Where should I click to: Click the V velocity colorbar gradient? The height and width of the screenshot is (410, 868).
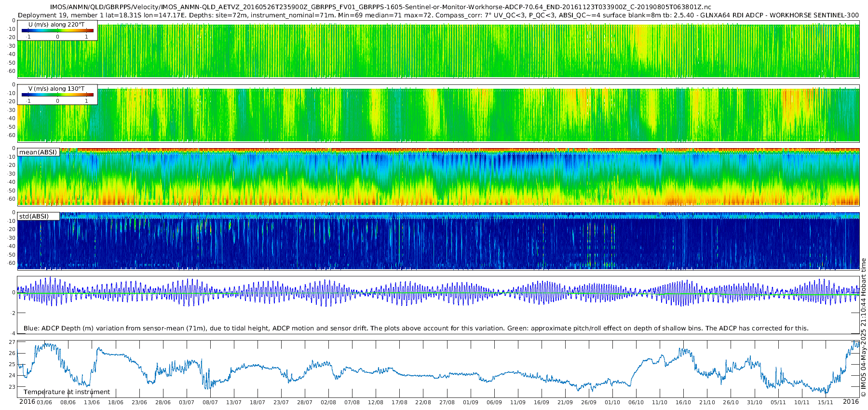(x=57, y=95)
